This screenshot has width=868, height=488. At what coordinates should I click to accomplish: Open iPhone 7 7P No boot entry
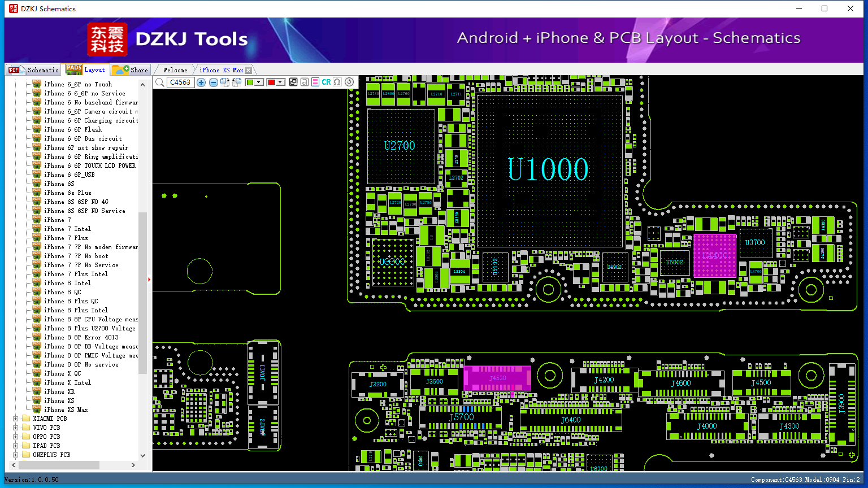[76, 256]
